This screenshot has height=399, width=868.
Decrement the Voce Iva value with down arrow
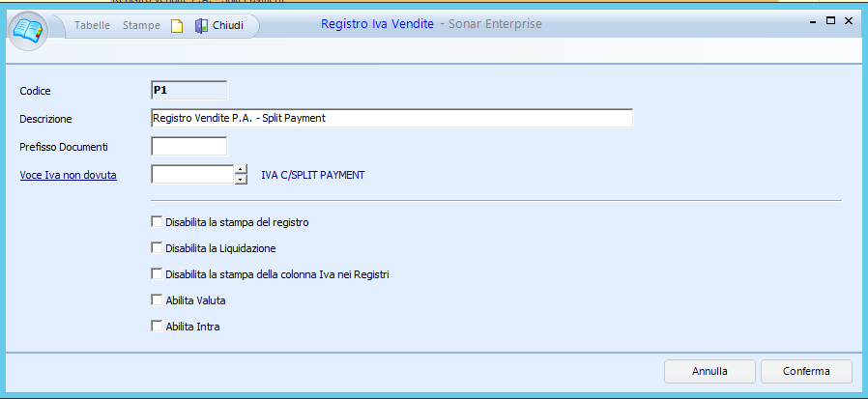[x=242, y=180]
